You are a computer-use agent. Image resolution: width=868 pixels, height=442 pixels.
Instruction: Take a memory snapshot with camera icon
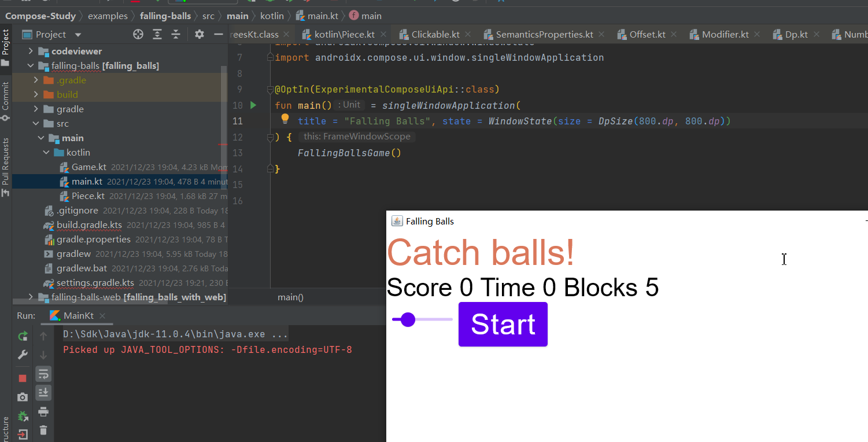[23, 397]
